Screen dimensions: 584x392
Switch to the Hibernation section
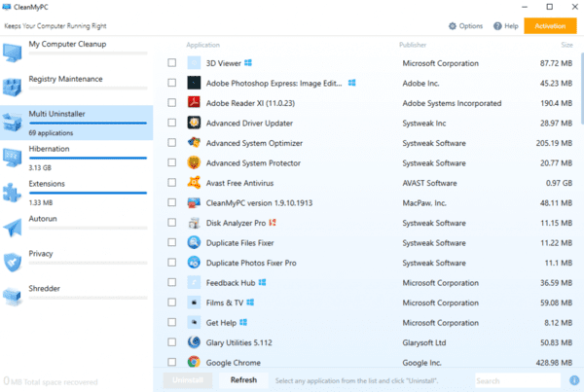point(76,158)
